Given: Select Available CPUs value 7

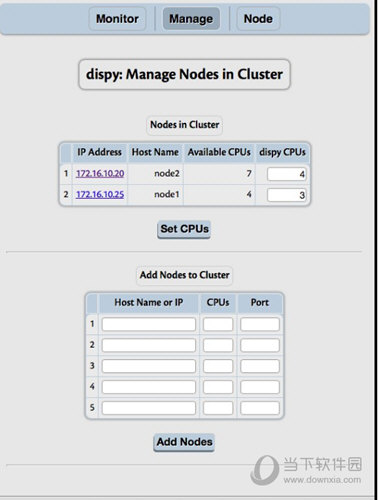Looking at the screenshot, I should (x=249, y=173).
